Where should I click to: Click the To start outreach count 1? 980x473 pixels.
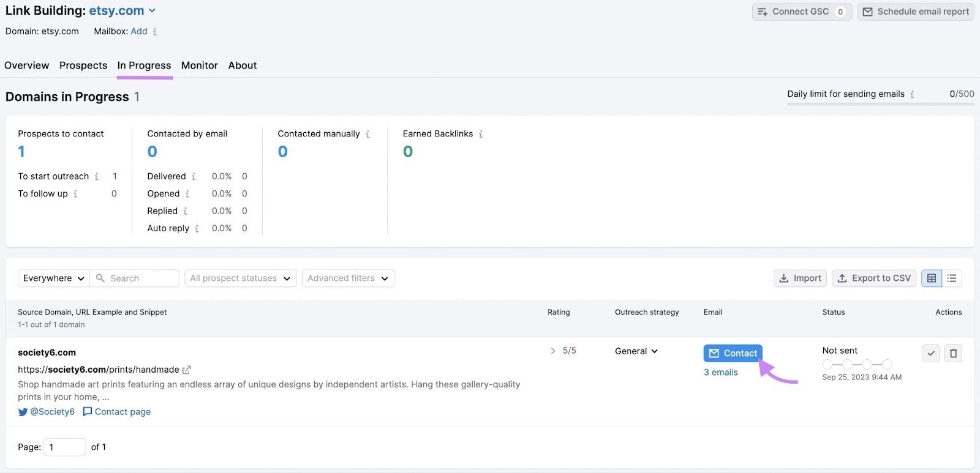pos(115,176)
